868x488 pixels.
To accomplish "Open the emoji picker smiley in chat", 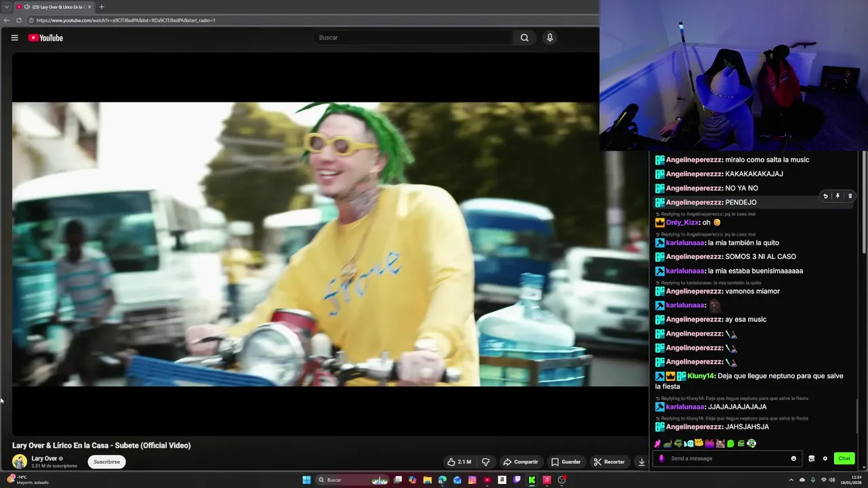I will [x=793, y=458].
